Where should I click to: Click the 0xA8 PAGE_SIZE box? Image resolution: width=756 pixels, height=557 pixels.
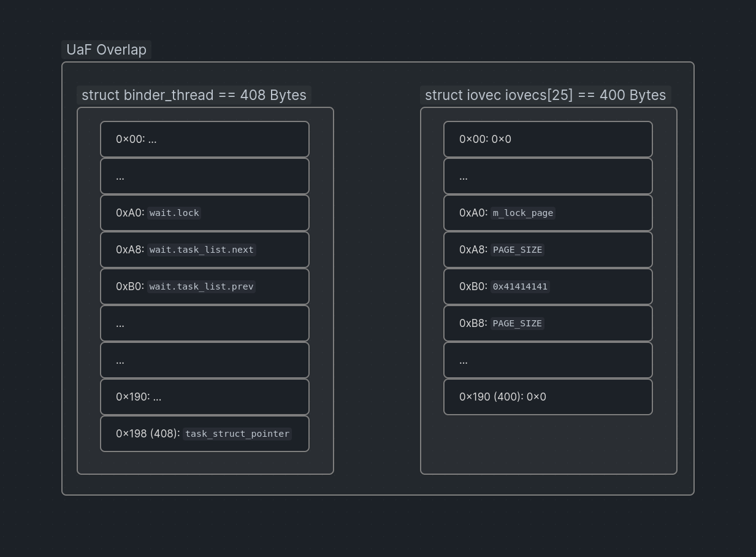tap(548, 250)
